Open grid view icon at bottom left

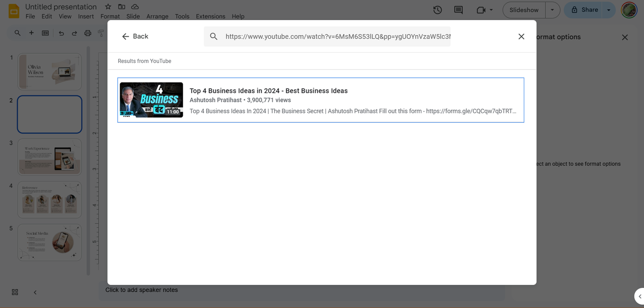tap(15, 292)
